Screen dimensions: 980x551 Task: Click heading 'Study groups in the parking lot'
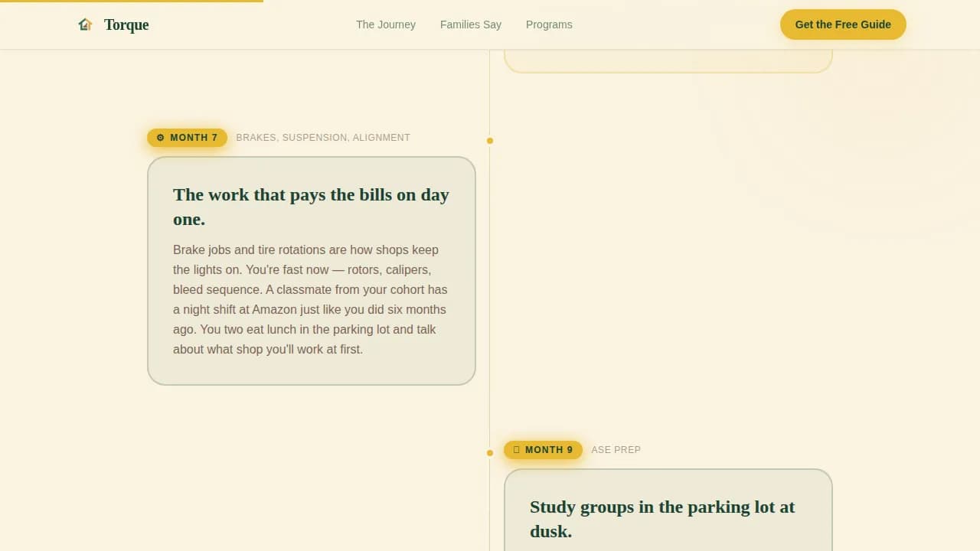coord(662,519)
